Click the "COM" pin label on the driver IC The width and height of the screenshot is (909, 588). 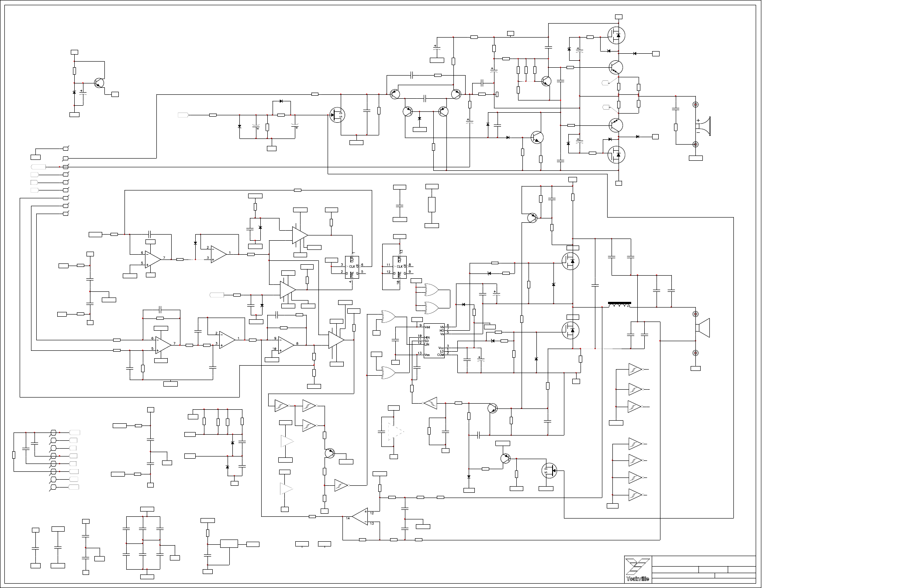pyautogui.click(x=440, y=355)
